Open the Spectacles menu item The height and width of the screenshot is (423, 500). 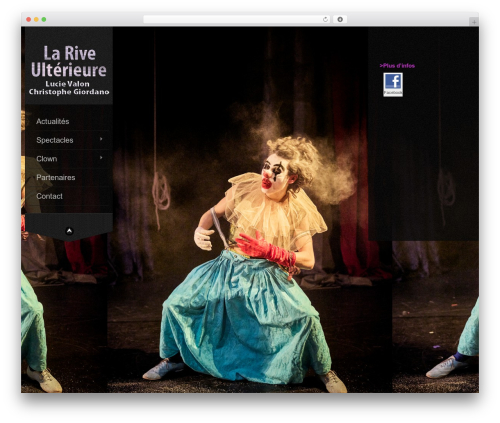[x=55, y=140]
